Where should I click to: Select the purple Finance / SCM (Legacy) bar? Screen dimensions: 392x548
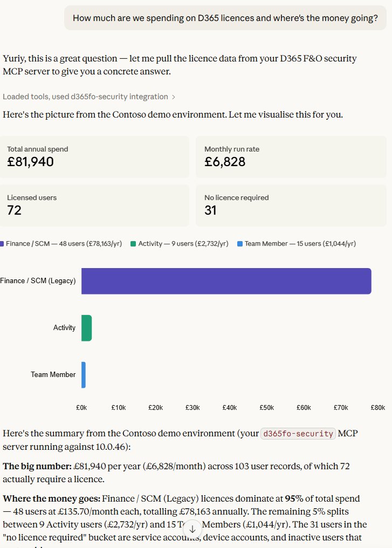coord(226,281)
